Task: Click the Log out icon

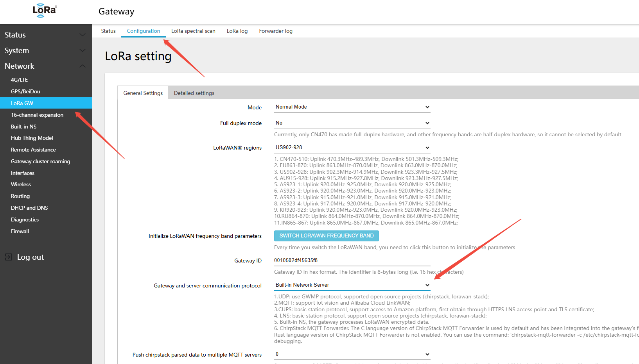Action: (8, 257)
